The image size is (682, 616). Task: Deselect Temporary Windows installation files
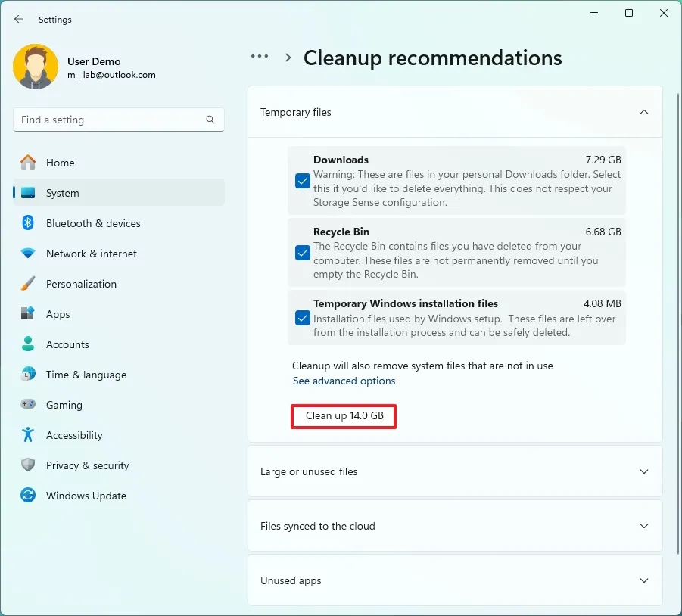tap(303, 319)
